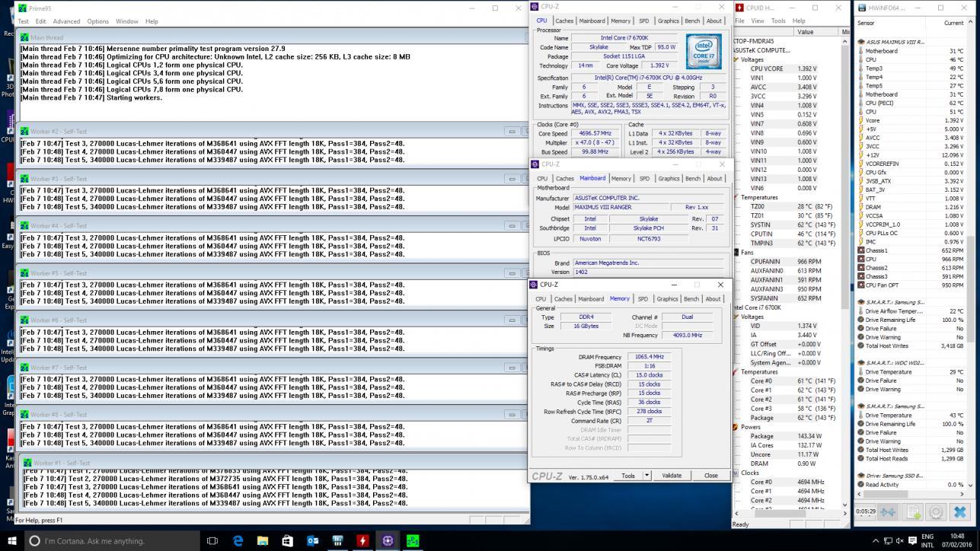Open Windows Store from the taskbar
The height and width of the screenshot is (551, 980).
point(287,541)
